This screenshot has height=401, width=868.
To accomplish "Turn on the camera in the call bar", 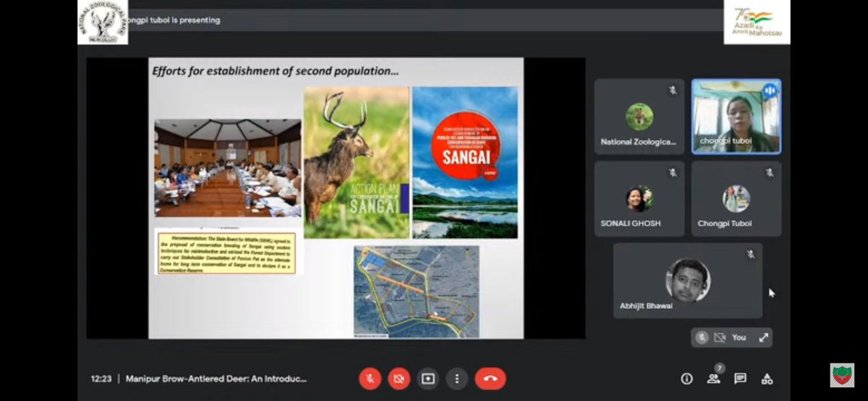I will pos(399,379).
